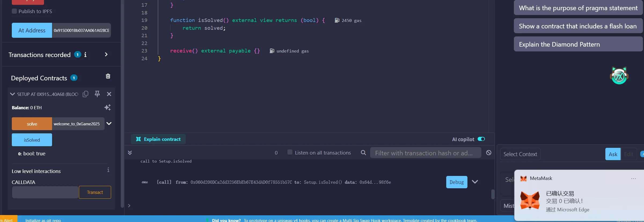Image resolution: width=644 pixels, height=222 pixels.
Task: Click the transaction hash filter field
Action: (x=425, y=153)
